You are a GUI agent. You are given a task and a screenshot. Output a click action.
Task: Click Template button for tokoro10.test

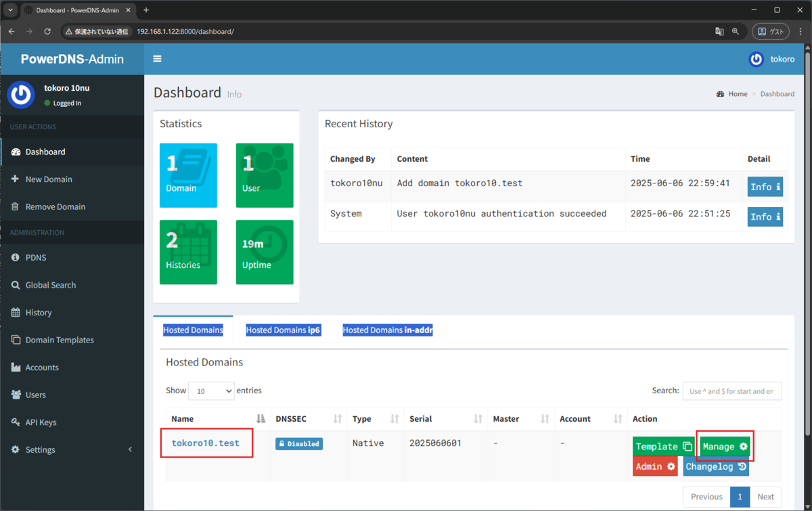(x=664, y=447)
